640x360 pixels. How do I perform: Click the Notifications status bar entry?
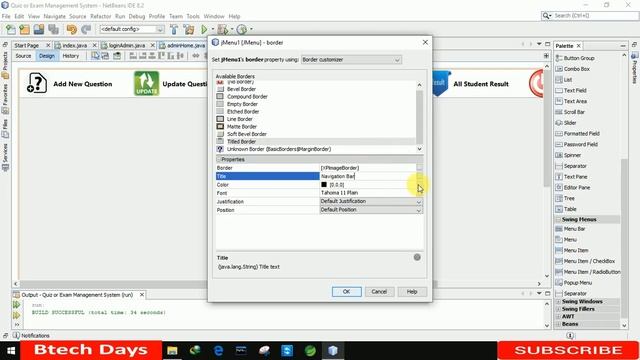[x=31, y=336]
